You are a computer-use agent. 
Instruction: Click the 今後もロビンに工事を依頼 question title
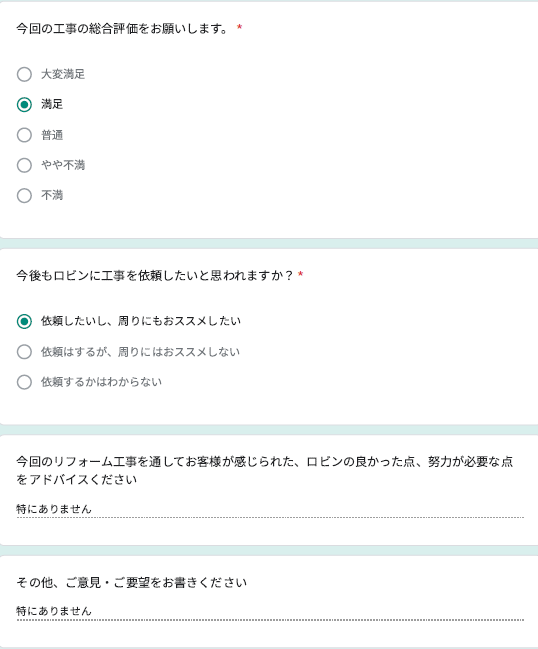coord(154,275)
